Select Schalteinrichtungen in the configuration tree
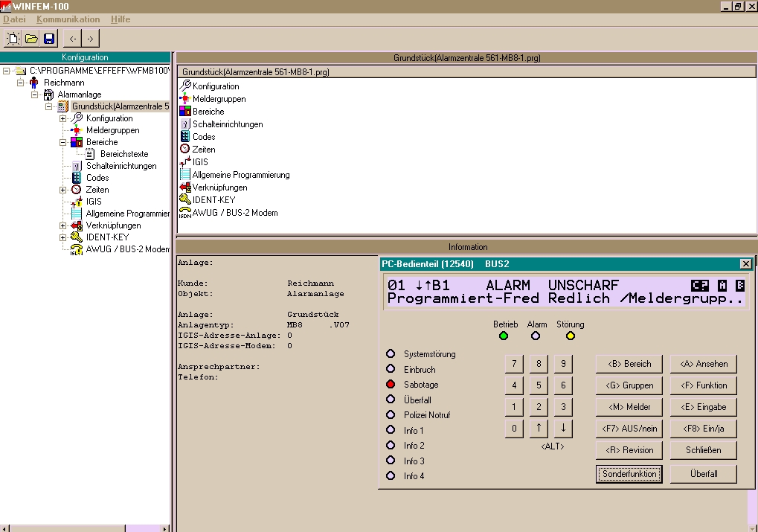The image size is (758, 532). point(121,166)
